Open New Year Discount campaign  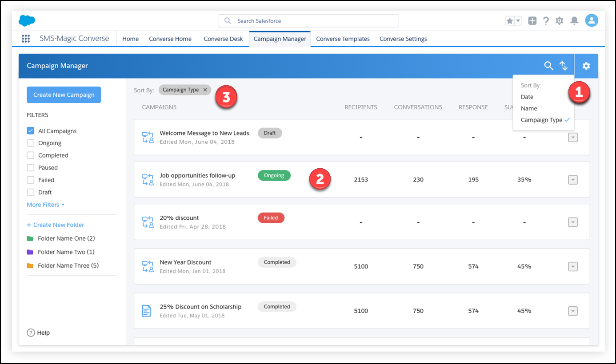coord(185,262)
